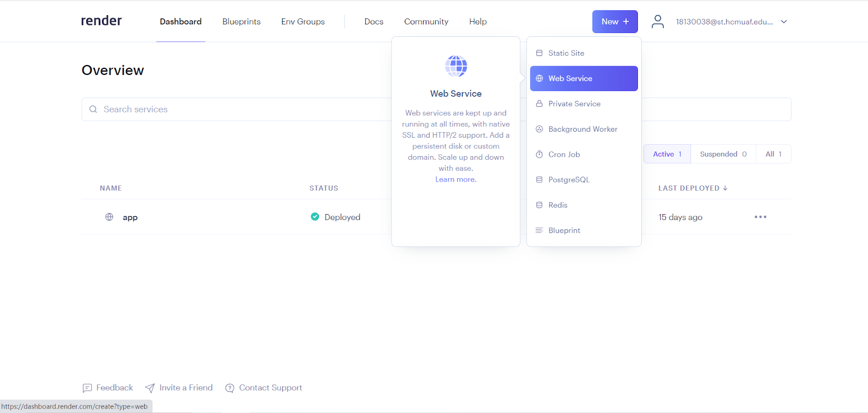Select Blueprint menu entry
This screenshot has width=868, height=413.
584,230
